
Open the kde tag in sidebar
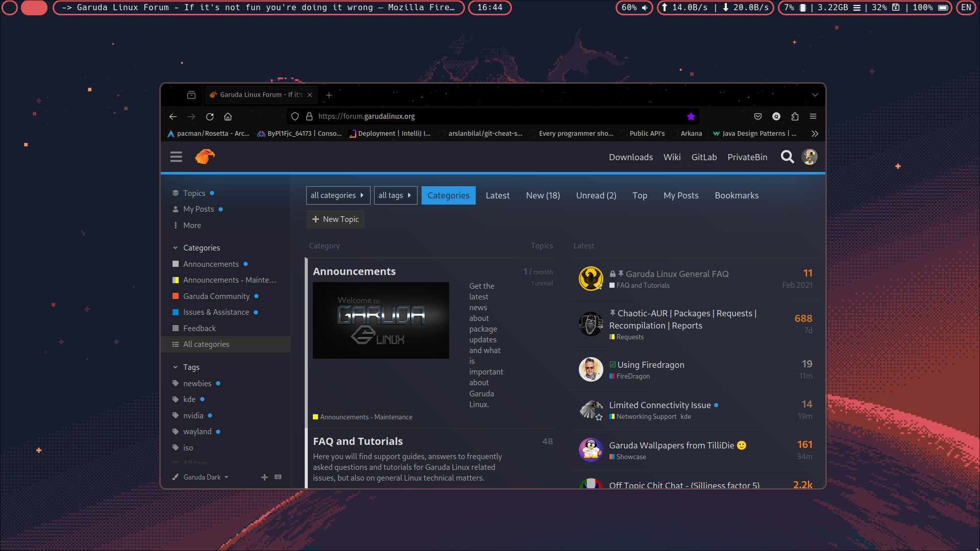[189, 399]
